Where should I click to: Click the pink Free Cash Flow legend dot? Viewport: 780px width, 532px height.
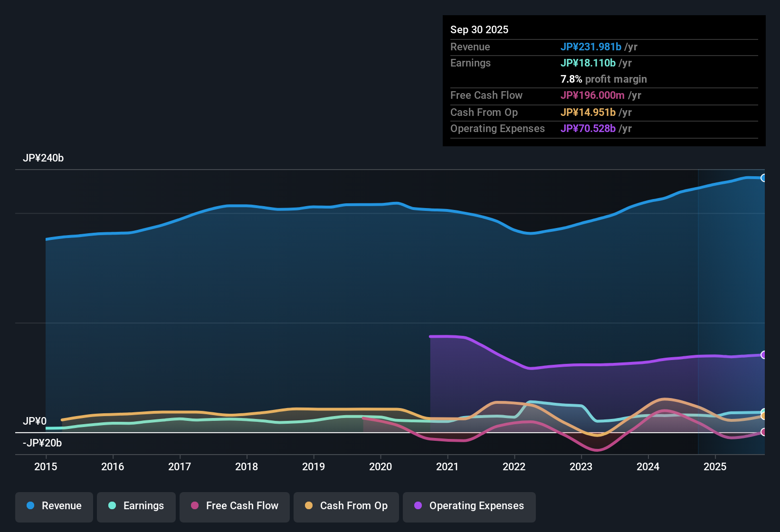[194, 506]
